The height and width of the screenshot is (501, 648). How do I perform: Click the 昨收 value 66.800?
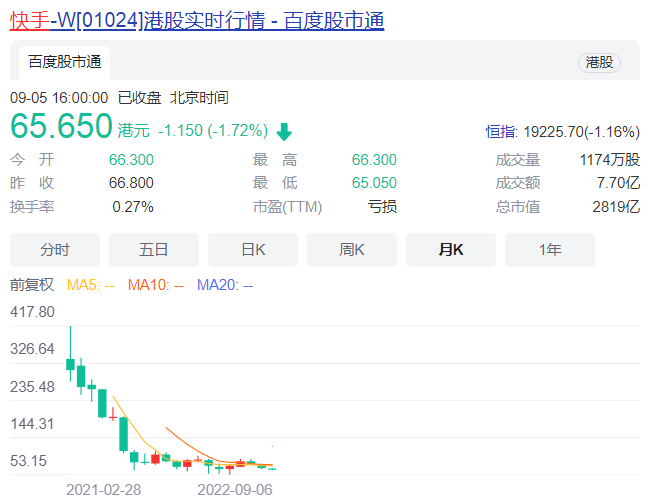pos(131,183)
